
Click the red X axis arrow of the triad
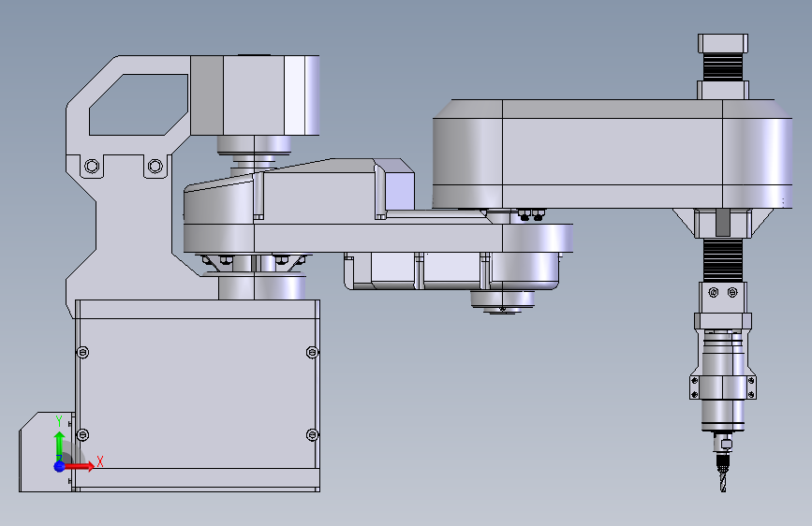click(x=81, y=466)
